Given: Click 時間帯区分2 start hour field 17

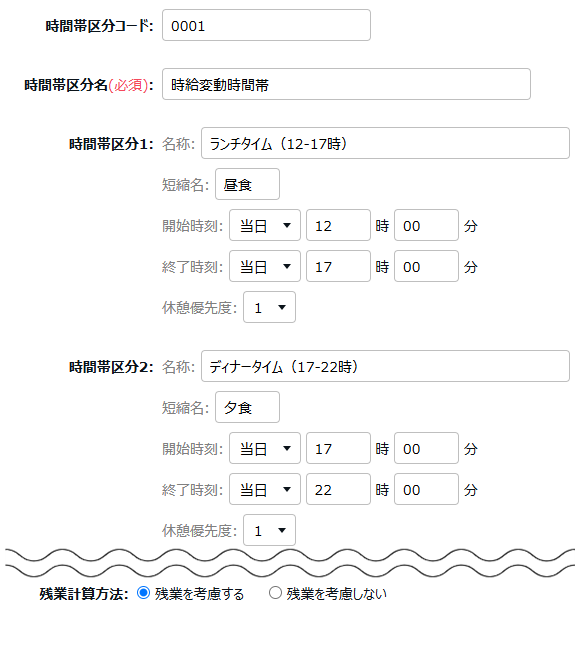Looking at the screenshot, I should pos(338,448).
